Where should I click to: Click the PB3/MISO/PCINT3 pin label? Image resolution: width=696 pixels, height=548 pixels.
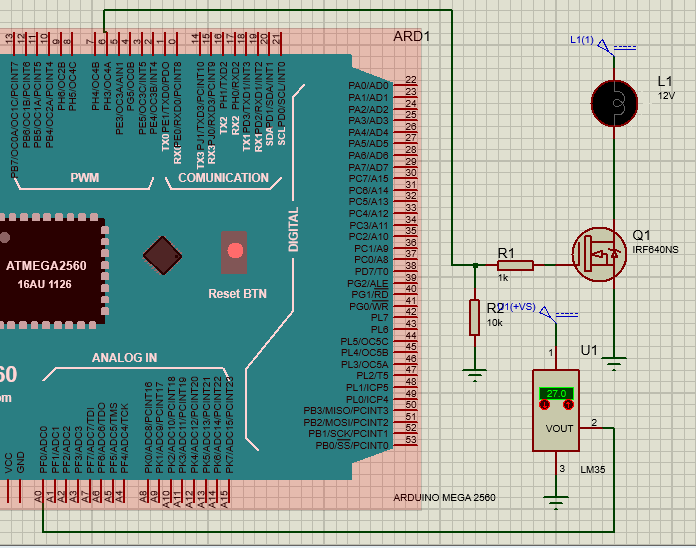pos(346,410)
